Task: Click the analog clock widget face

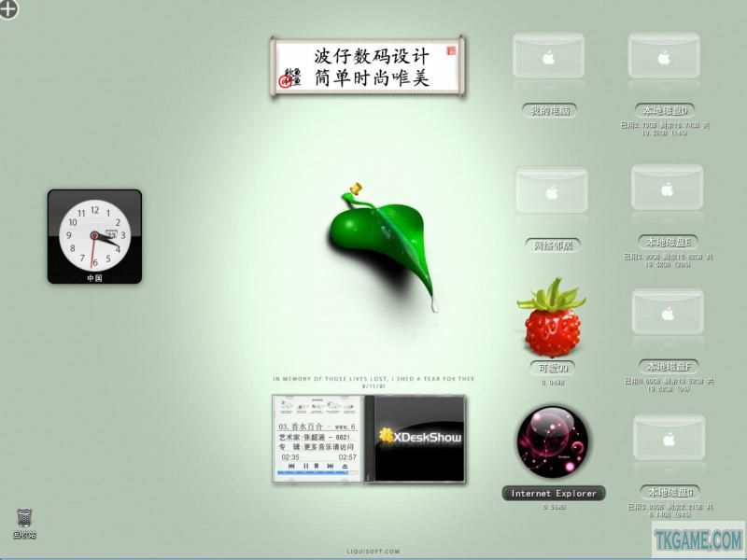Action: click(95, 235)
